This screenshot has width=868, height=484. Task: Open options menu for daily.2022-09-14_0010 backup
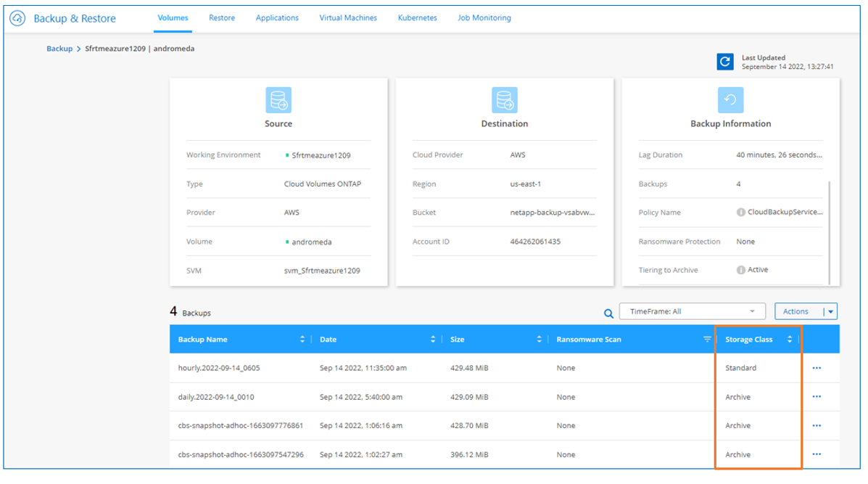[817, 397]
